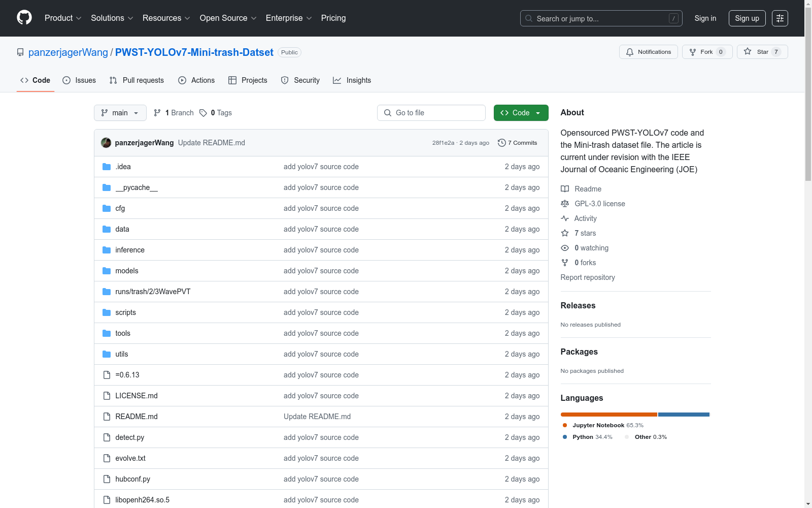Click the commit history clock icon
The height and width of the screenshot is (508, 812).
pyautogui.click(x=502, y=143)
